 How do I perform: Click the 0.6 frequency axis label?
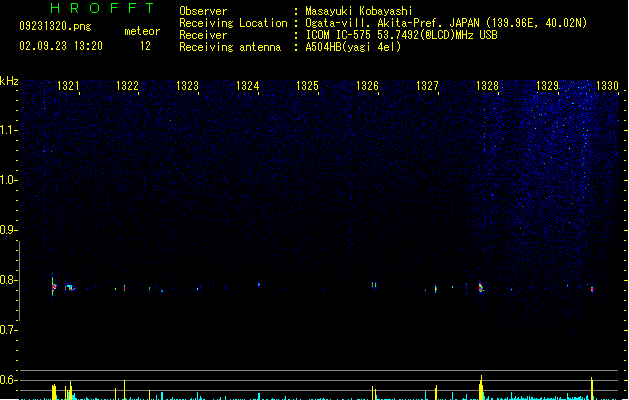click(x=8, y=380)
